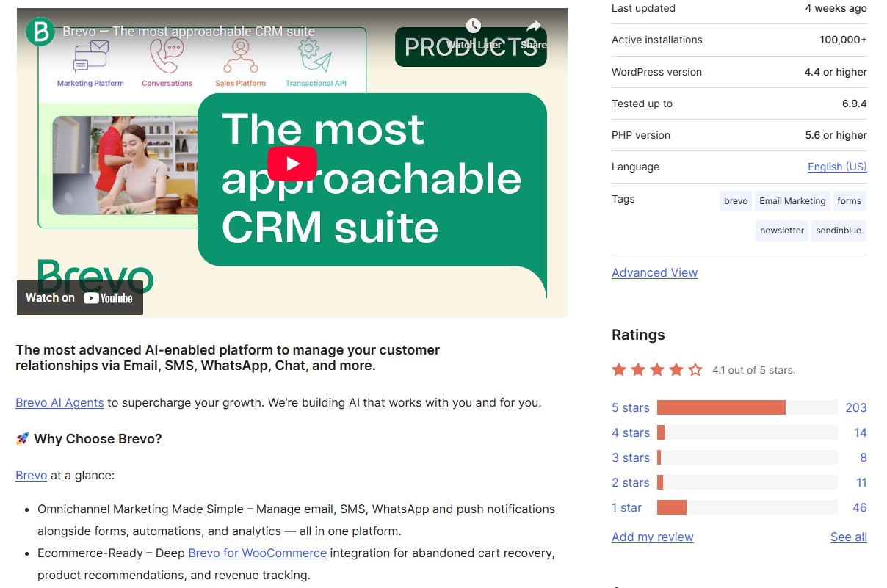Select the sendinblue tag
The image size is (887, 588).
click(838, 230)
